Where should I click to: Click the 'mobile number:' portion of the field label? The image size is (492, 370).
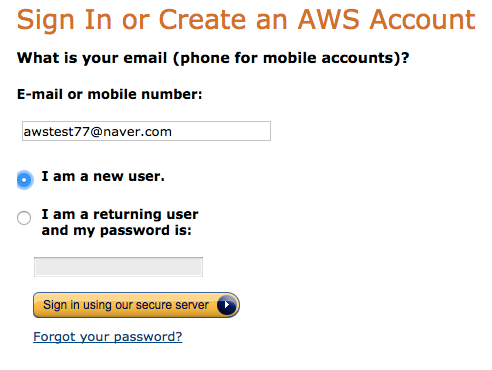click(145, 94)
